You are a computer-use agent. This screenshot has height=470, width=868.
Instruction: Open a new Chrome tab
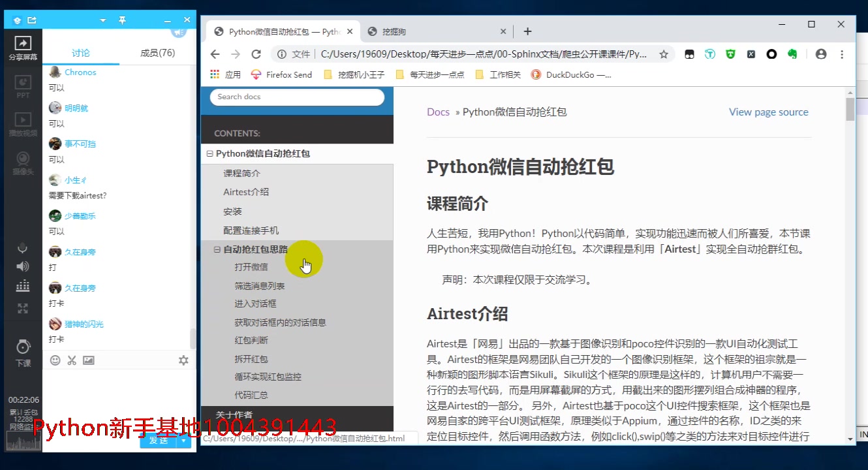click(x=527, y=31)
